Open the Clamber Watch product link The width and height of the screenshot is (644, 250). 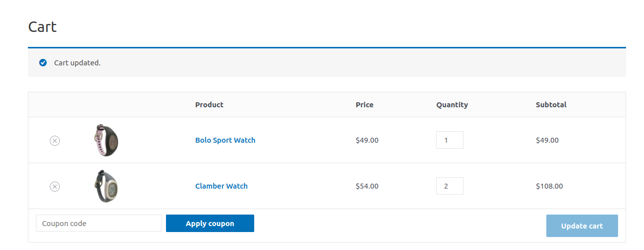pos(221,186)
